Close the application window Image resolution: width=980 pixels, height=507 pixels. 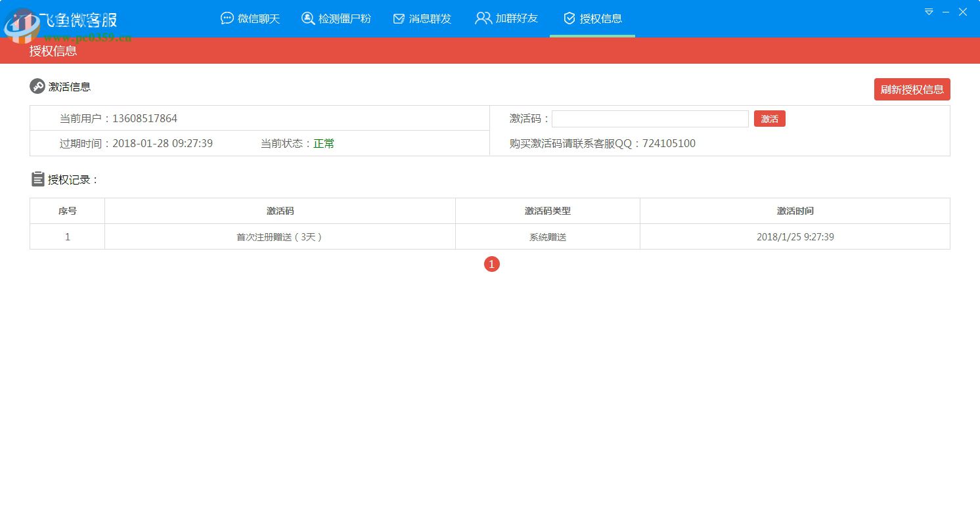point(963,12)
